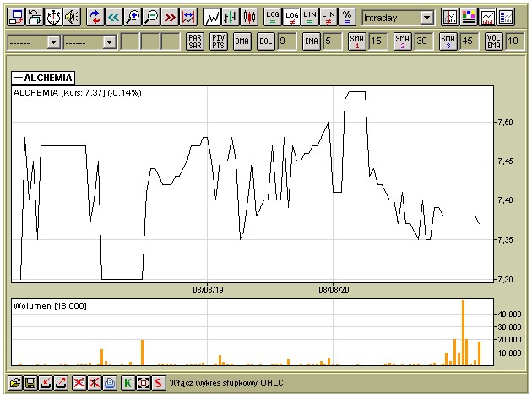Click the sound speaker icon
The height and width of the screenshot is (394, 532).
pyautogui.click(x=71, y=17)
